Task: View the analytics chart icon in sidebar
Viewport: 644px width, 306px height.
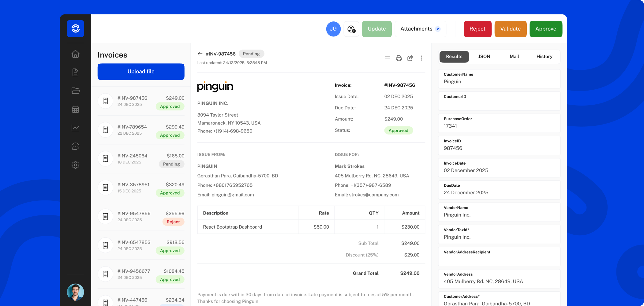Action: 75,128
